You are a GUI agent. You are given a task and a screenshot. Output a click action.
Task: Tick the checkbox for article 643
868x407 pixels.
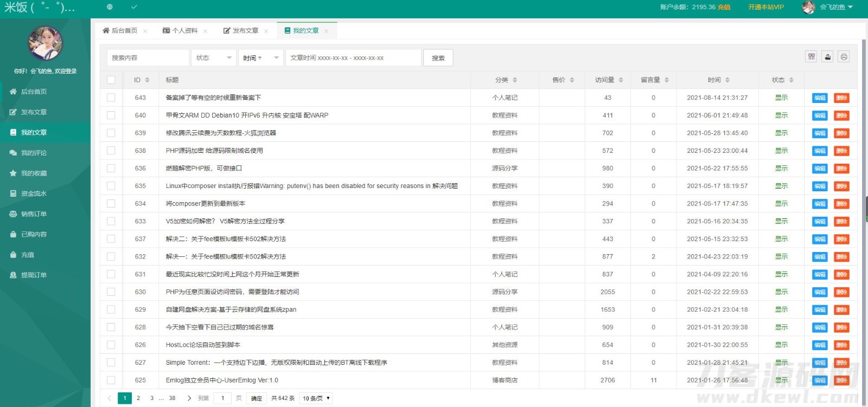111,98
